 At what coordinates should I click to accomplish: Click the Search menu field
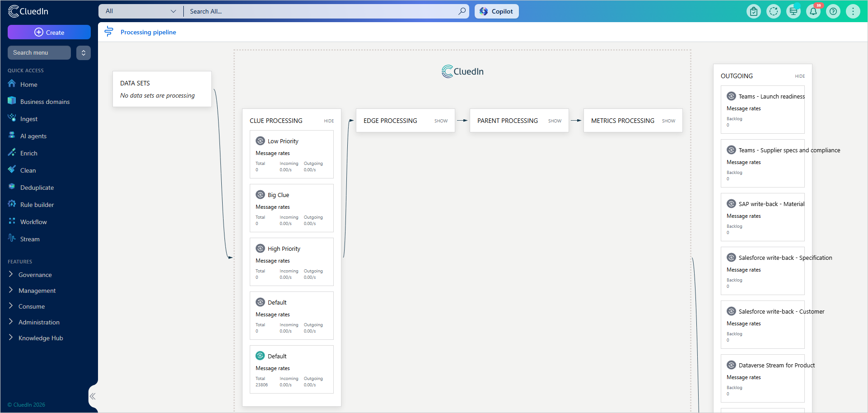39,52
